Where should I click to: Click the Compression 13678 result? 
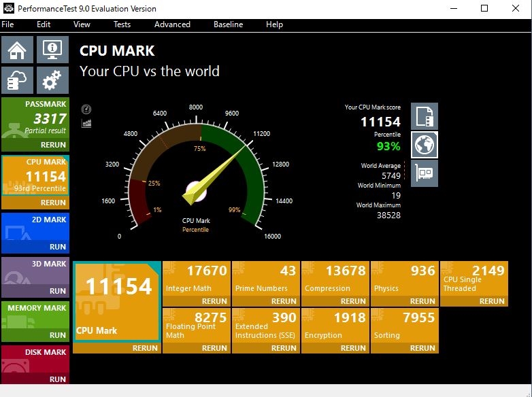tap(335, 278)
